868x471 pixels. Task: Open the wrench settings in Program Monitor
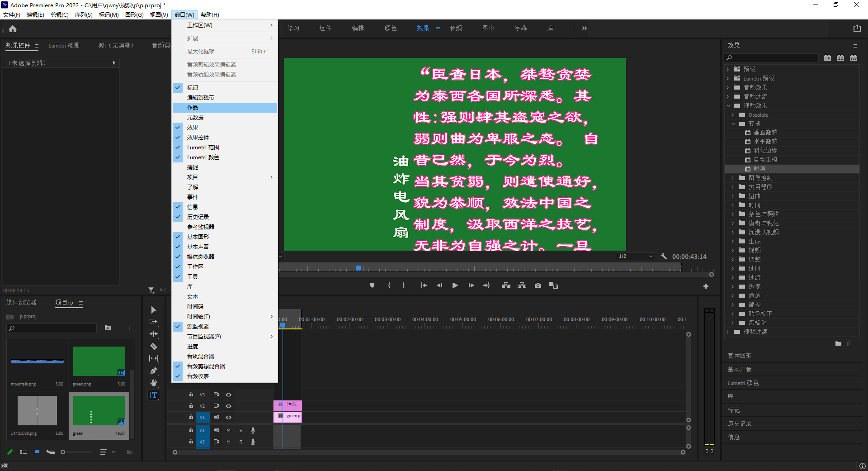click(x=664, y=257)
